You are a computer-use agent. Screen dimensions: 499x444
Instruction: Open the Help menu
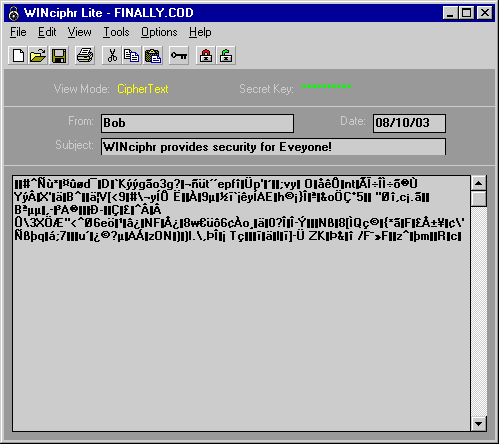click(x=200, y=32)
